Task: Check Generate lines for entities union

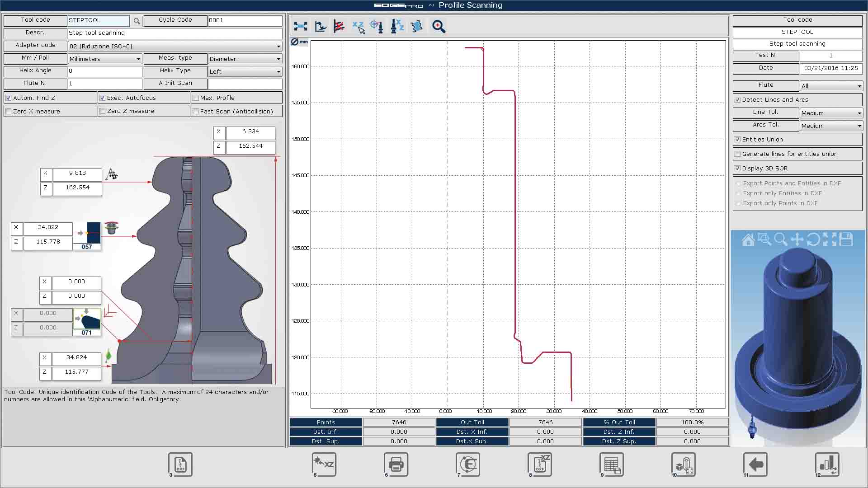Action: 738,154
